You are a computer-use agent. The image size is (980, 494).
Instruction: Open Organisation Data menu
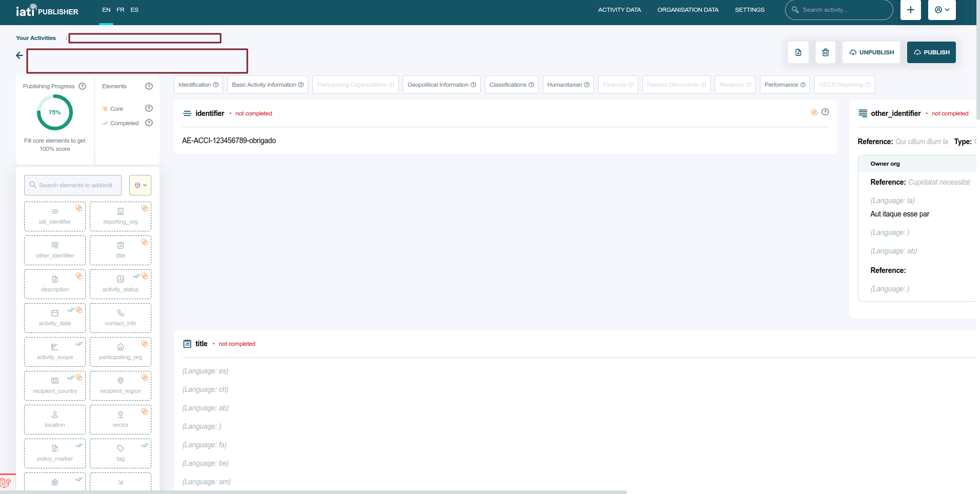688,10
